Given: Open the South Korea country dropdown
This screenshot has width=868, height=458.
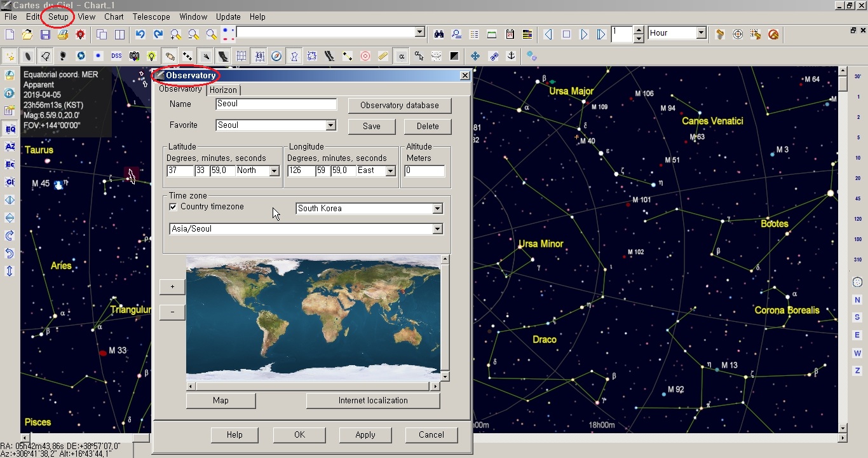Looking at the screenshot, I should 437,209.
